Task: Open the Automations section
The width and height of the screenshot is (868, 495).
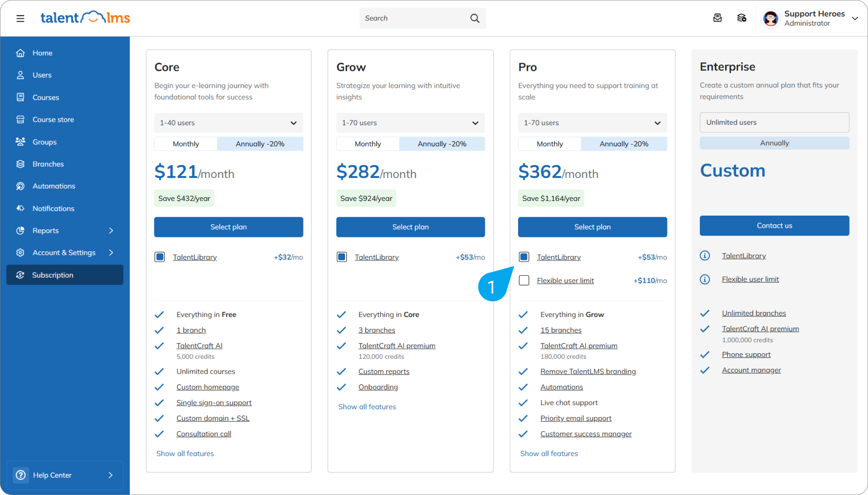Action: tap(54, 186)
